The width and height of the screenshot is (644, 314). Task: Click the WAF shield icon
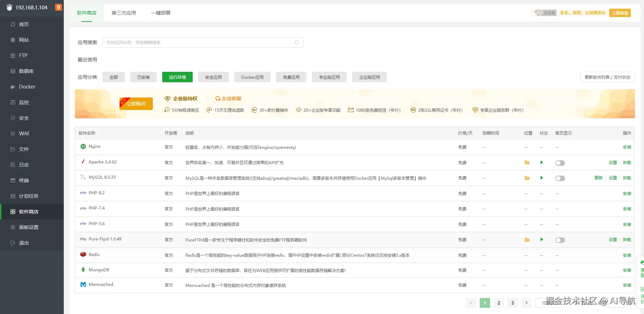click(x=13, y=134)
